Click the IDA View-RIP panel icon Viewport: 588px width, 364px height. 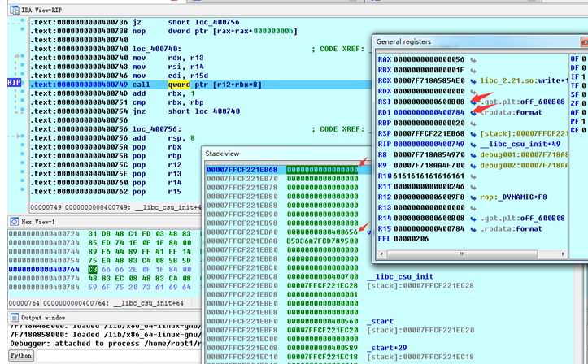15,10
